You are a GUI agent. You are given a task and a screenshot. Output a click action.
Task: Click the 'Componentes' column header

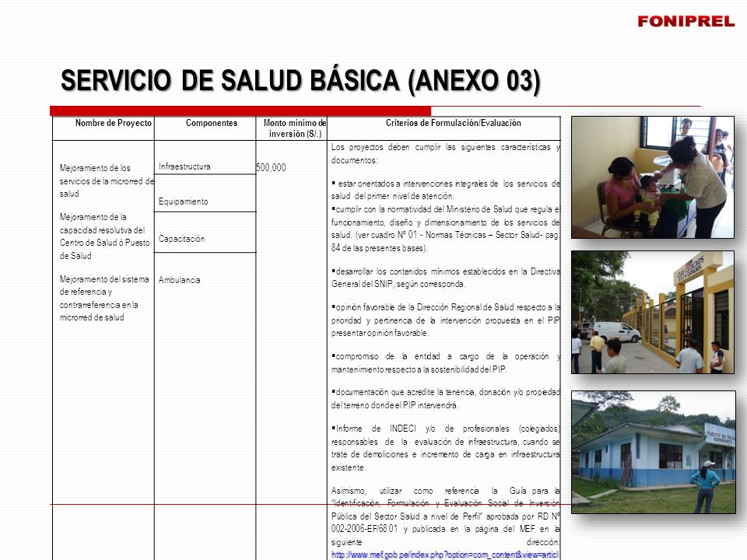pos(212,123)
